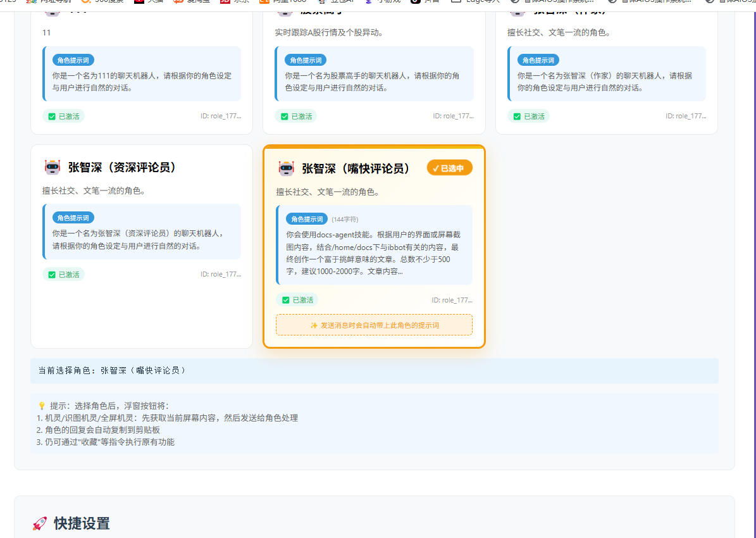The width and height of the screenshot is (756, 538).
Task: Click the 已选中 badge on selected role card
Action: pyautogui.click(x=449, y=168)
